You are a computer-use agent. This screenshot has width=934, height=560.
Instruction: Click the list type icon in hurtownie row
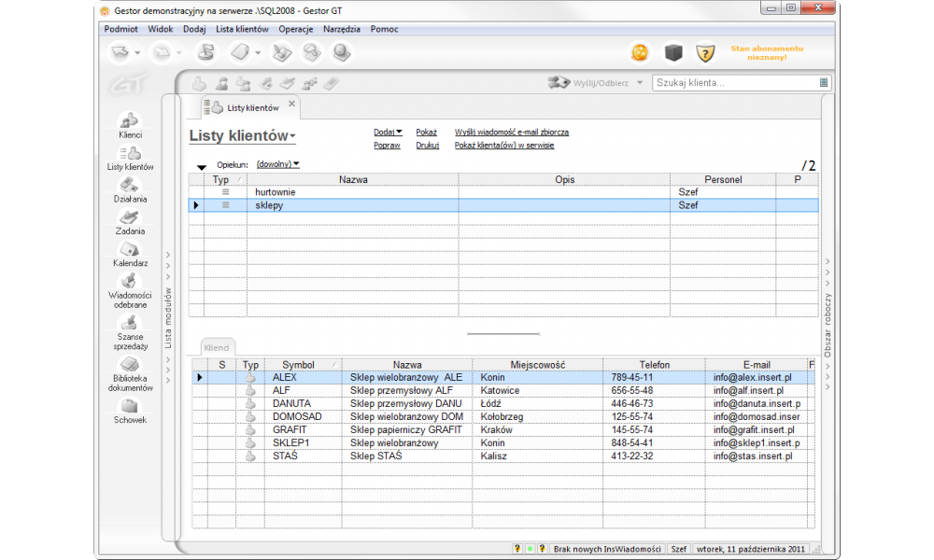click(225, 192)
